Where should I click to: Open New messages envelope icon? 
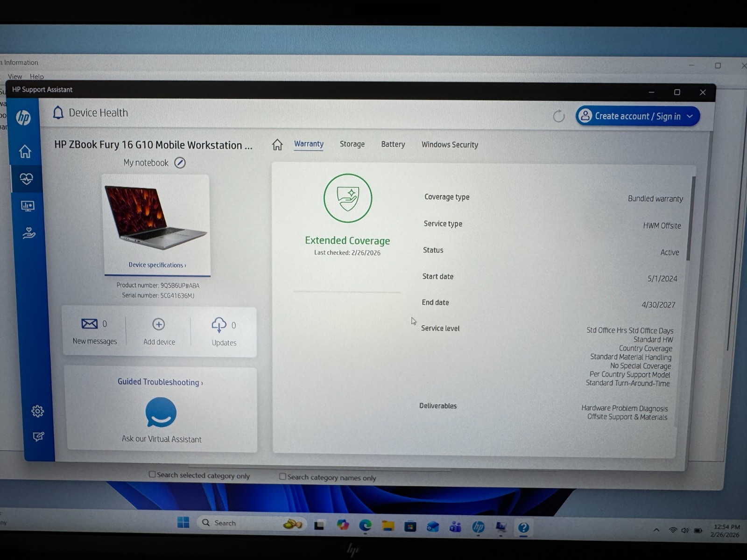[90, 323]
